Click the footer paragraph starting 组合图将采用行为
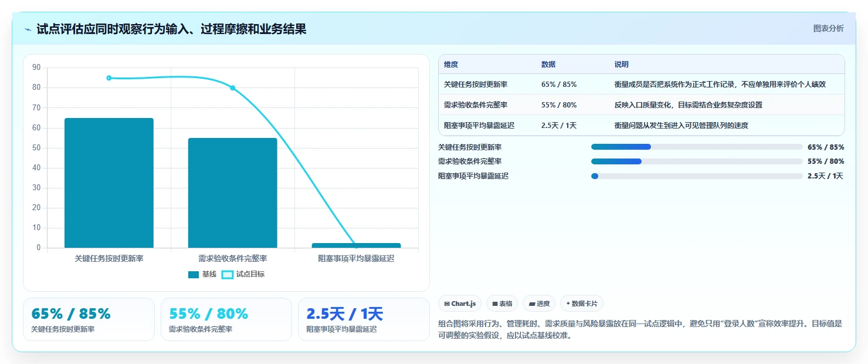868x364 pixels. (x=640, y=329)
